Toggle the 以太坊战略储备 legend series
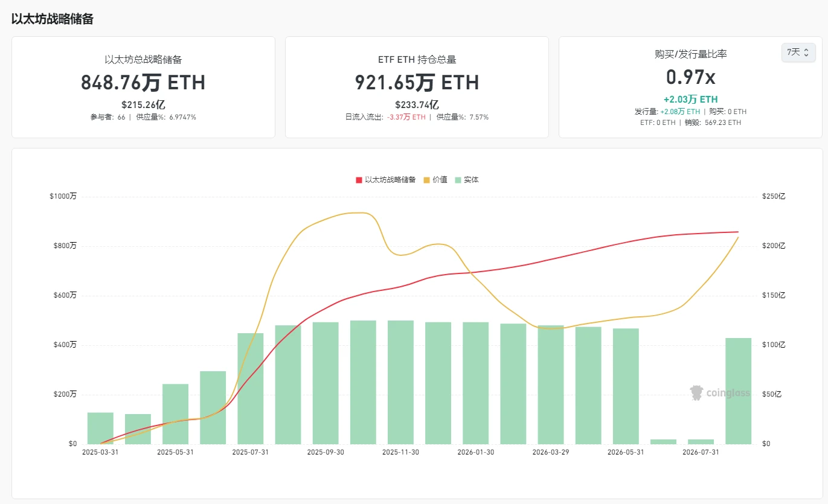Screen dimensions: 828x504 [386, 180]
